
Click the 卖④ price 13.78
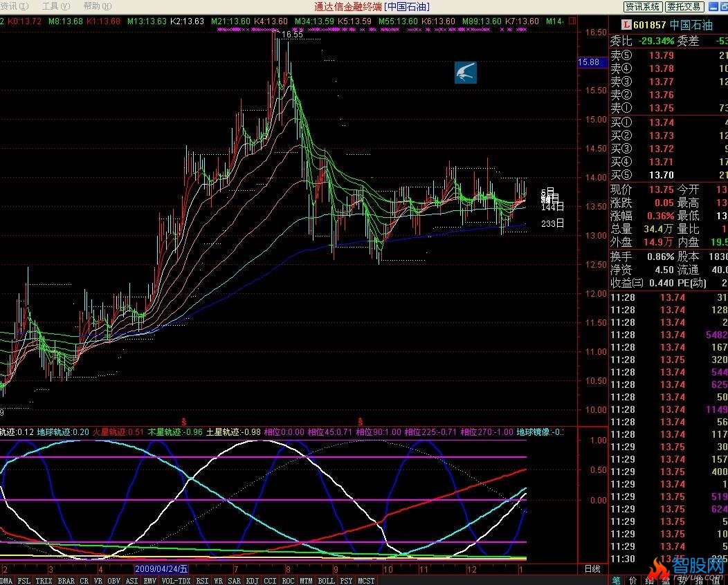click(661, 68)
